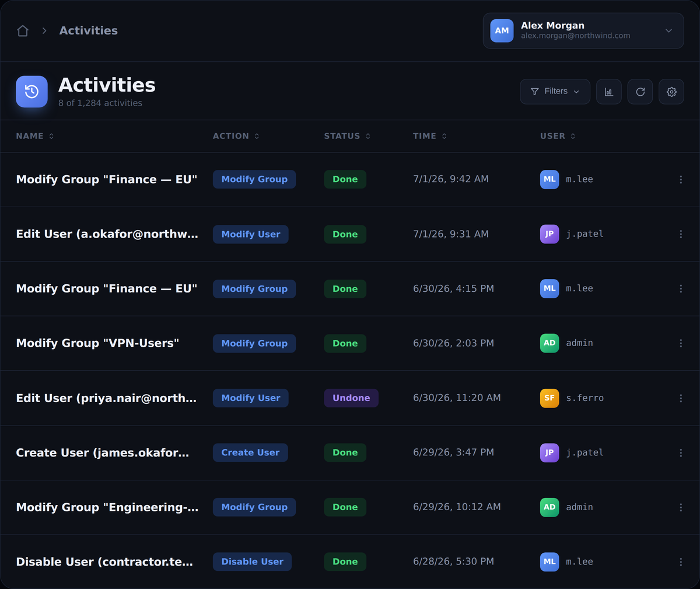700x589 pixels.
Task: Click the Undone status badge
Action: click(351, 398)
